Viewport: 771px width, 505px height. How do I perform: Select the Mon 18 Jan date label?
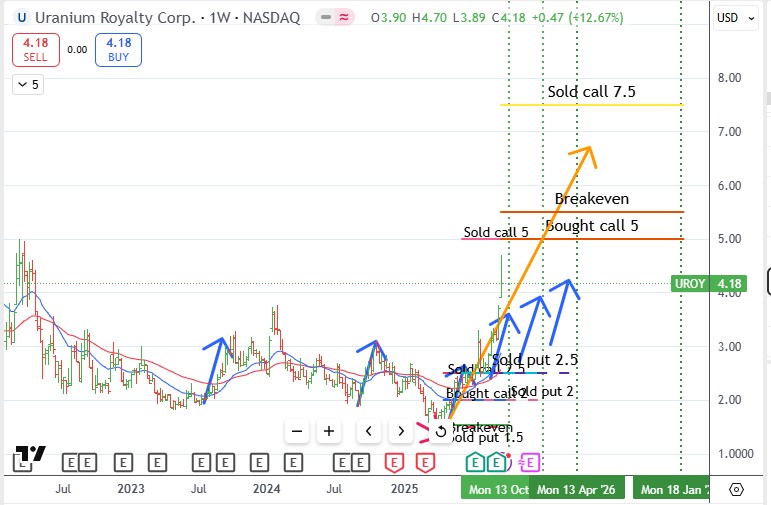coord(671,490)
